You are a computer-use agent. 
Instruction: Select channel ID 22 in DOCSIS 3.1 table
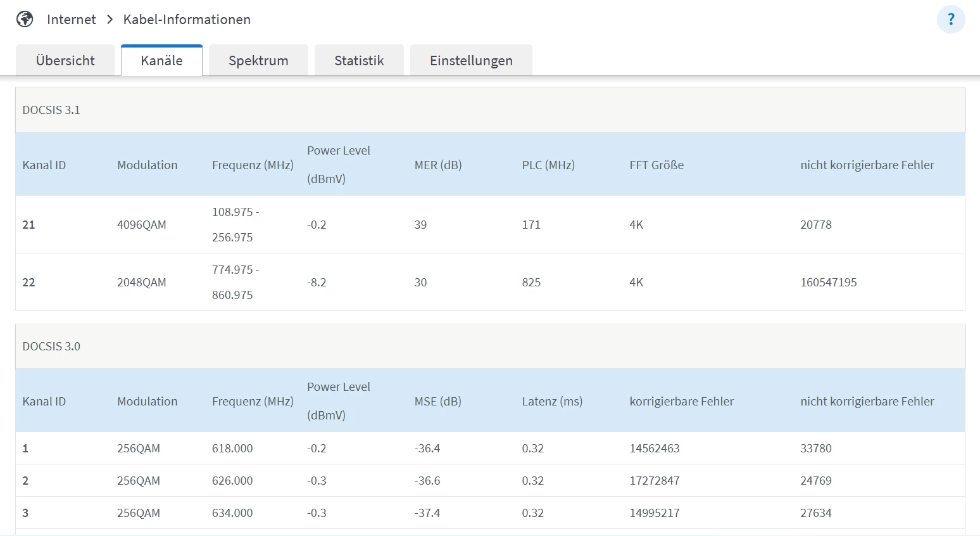tap(28, 283)
